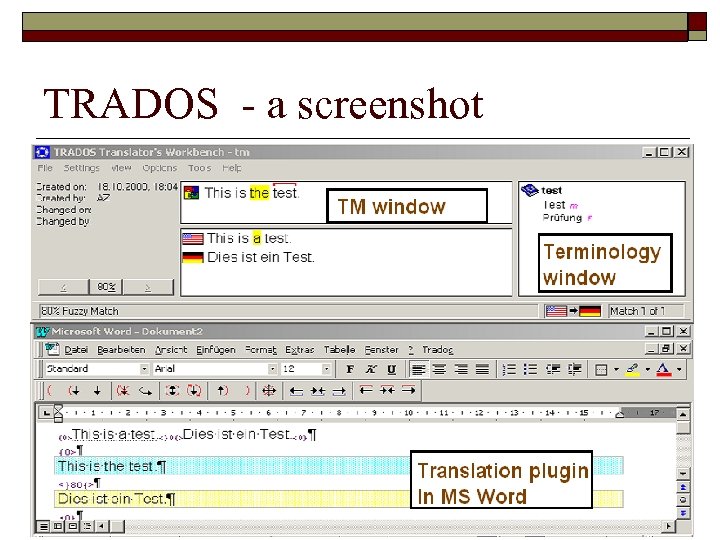Toggle italic with the K button

pos(371,369)
